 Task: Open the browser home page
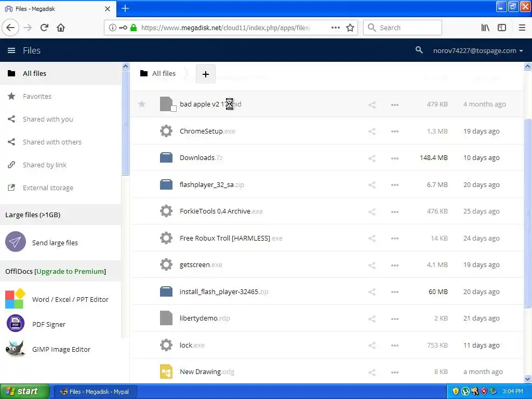[61, 28]
